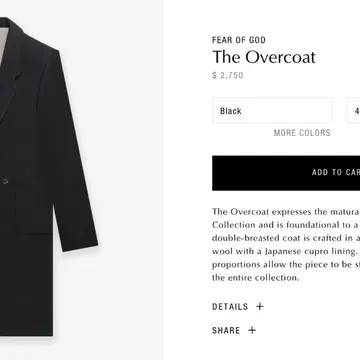
Task: Open the SHARE section label
Action: coord(226,330)
